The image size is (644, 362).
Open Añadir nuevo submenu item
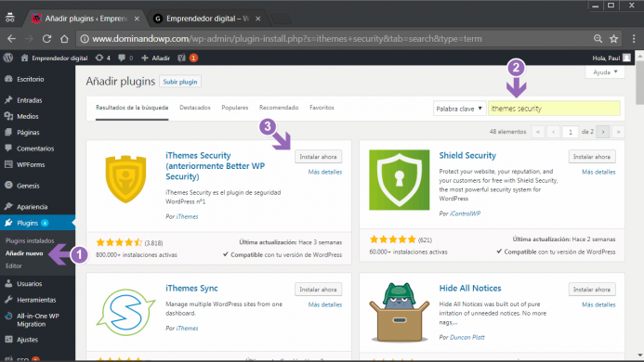tap(24, 253)
